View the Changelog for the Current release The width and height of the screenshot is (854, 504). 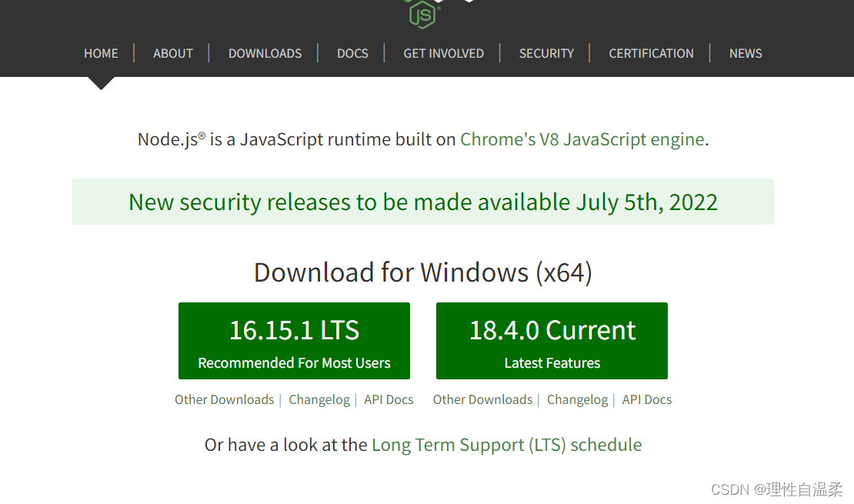click(577, 399)
